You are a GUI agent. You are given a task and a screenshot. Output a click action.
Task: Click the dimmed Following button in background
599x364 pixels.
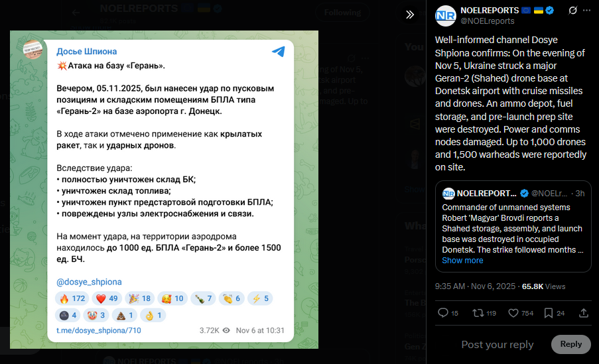tap(342, 13)
